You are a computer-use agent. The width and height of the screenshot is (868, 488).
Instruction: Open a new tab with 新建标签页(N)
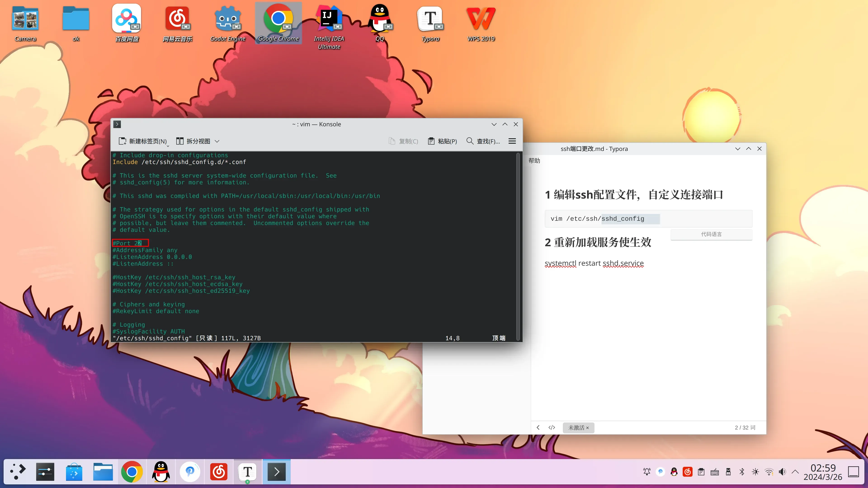pos(143,141)
